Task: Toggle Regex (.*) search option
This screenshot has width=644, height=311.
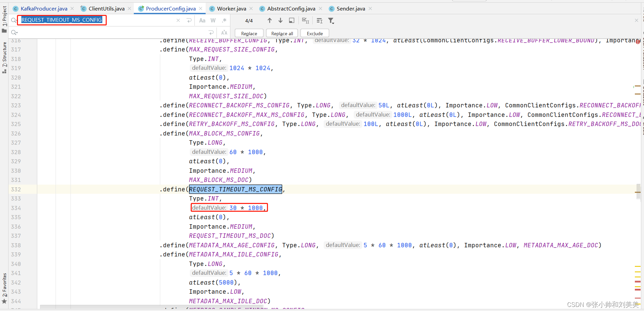Action: click(224, 20)
